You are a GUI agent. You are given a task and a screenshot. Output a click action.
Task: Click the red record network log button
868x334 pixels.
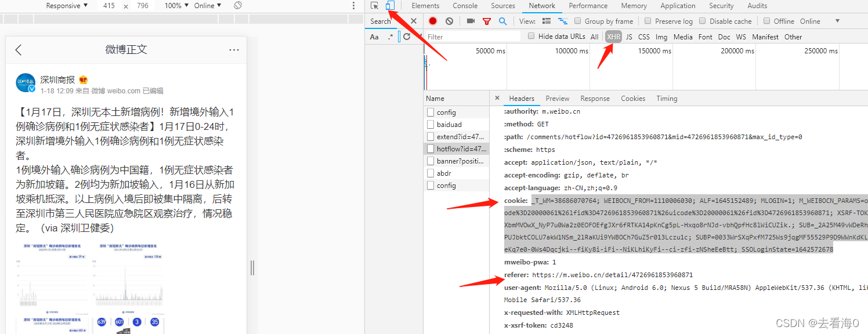[433, 21]
